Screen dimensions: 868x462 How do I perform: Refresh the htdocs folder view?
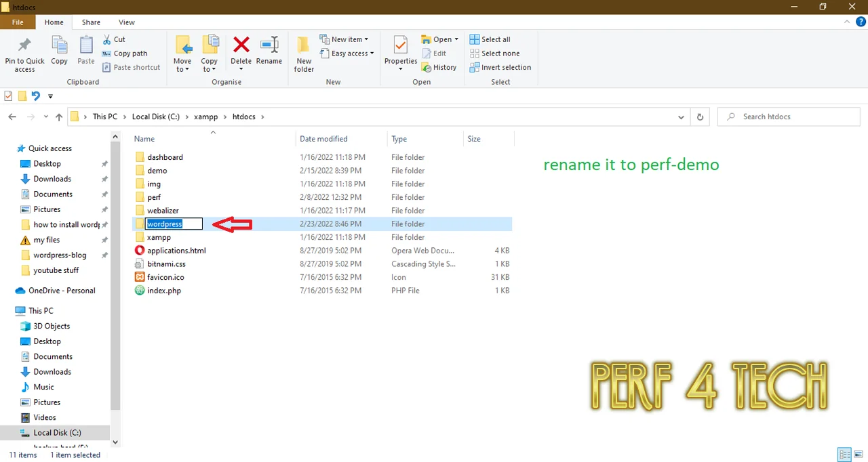click(x=700, y=117)
